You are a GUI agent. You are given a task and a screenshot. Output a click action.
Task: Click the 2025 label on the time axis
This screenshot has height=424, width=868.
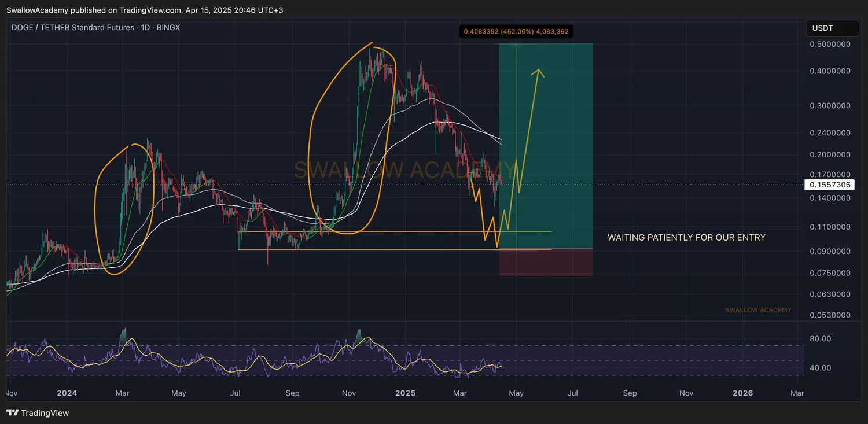[405, 393]
